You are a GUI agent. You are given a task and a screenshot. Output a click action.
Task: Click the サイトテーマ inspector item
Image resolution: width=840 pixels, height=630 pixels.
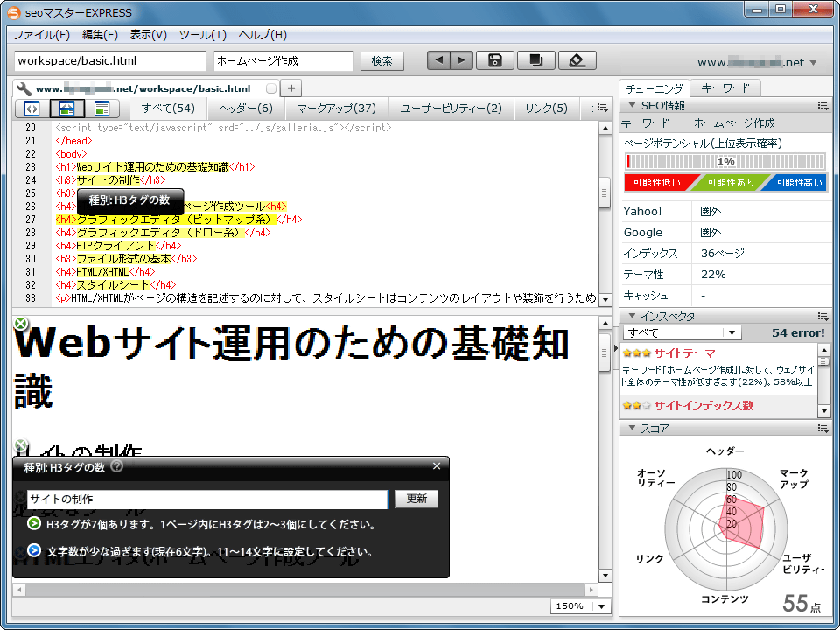(x=717, y=368)
